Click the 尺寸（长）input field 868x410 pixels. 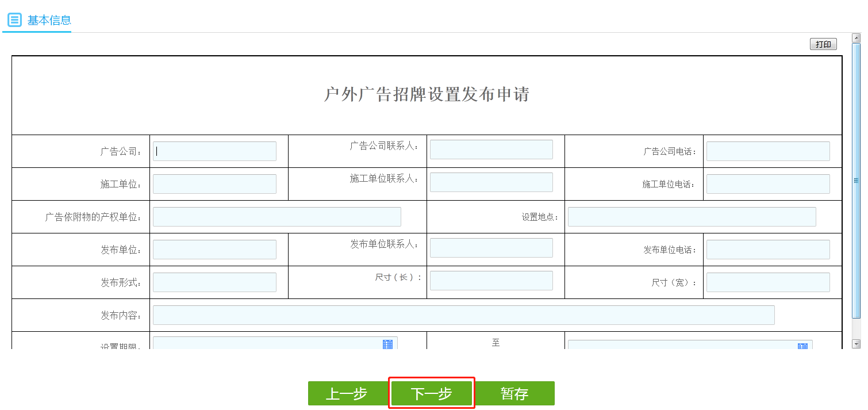[491, 280]
